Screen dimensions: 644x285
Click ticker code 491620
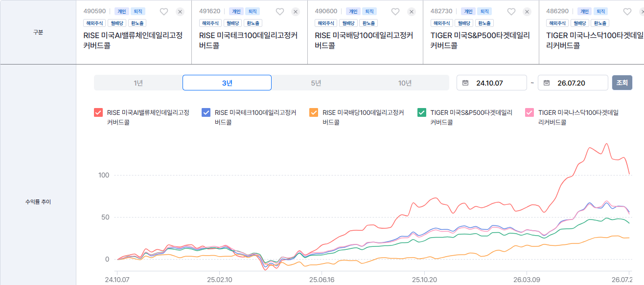click(210, 11)
